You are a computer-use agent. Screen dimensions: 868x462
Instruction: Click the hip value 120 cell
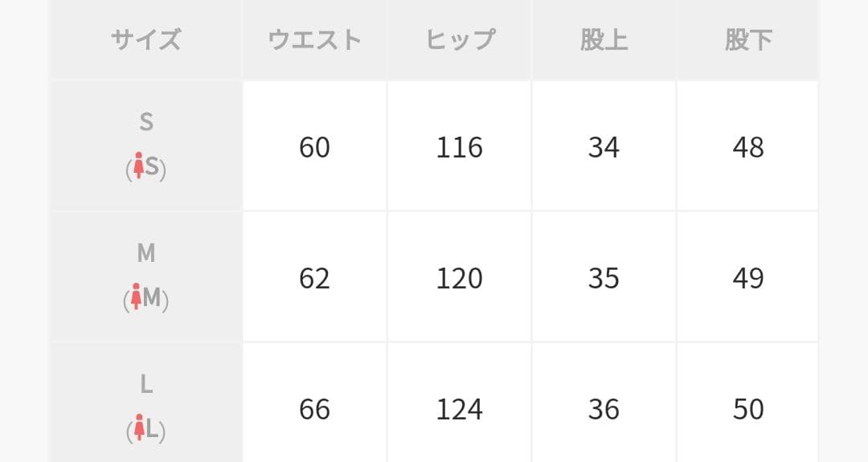pyautogui.click(x=460, y=276)
